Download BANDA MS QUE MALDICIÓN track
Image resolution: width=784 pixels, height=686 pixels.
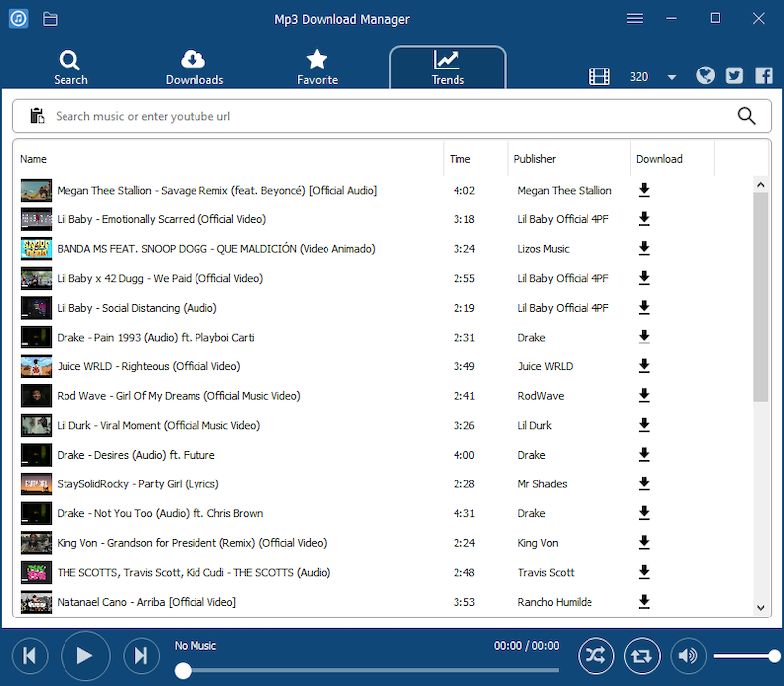tap(644, 248)
